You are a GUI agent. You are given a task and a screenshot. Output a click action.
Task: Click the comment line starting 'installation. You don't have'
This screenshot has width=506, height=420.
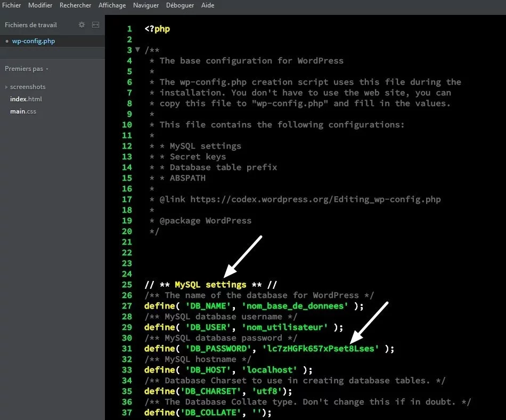305,93
